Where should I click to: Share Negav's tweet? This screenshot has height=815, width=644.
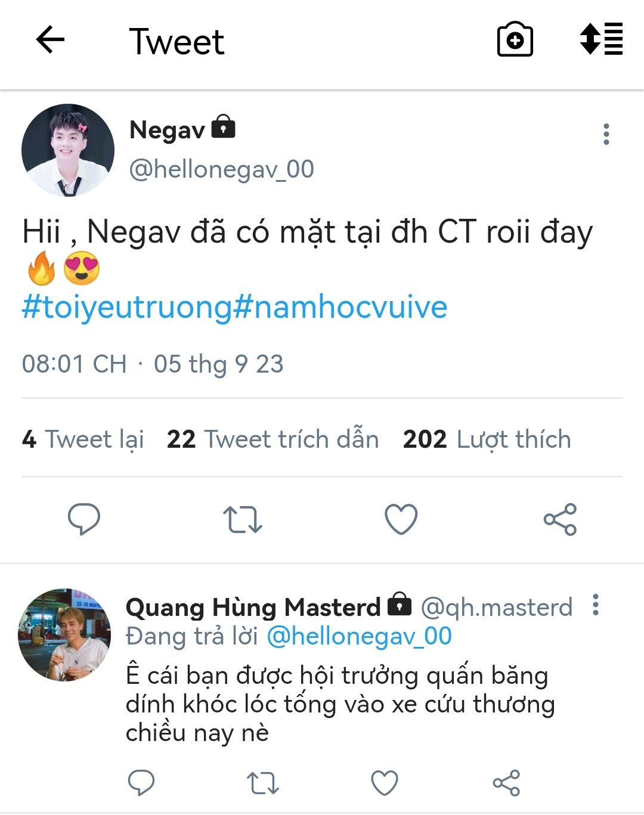point(560,519)
